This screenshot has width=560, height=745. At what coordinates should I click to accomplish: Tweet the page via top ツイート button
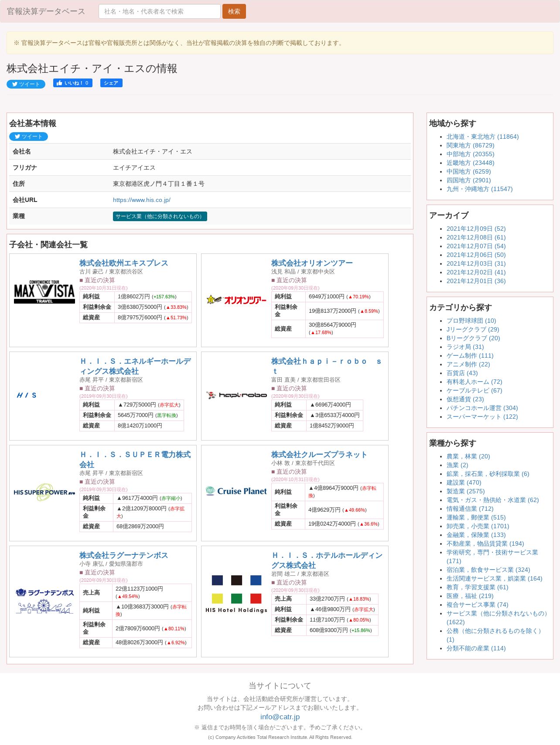[x=26, y=84]
